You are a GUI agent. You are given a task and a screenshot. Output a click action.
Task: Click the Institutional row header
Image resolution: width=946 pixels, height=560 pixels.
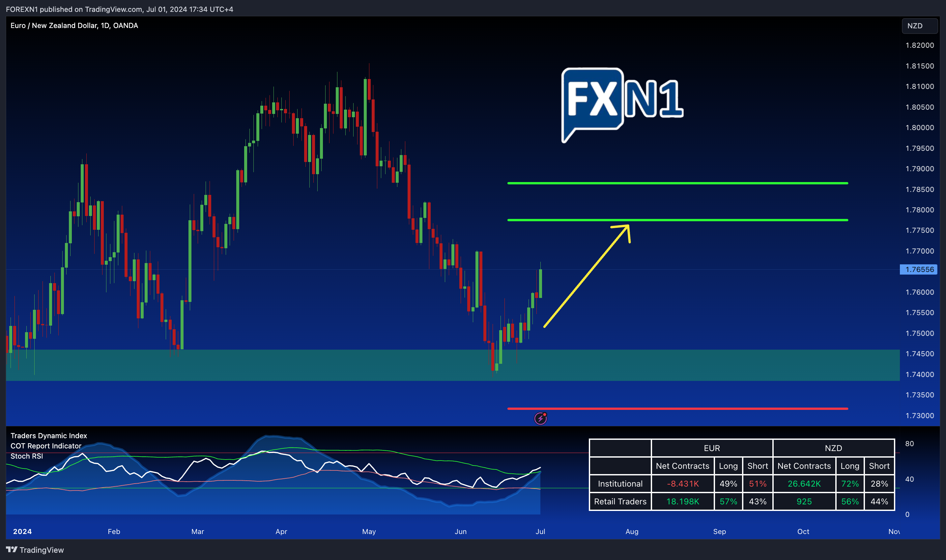[x=620, y=484]
